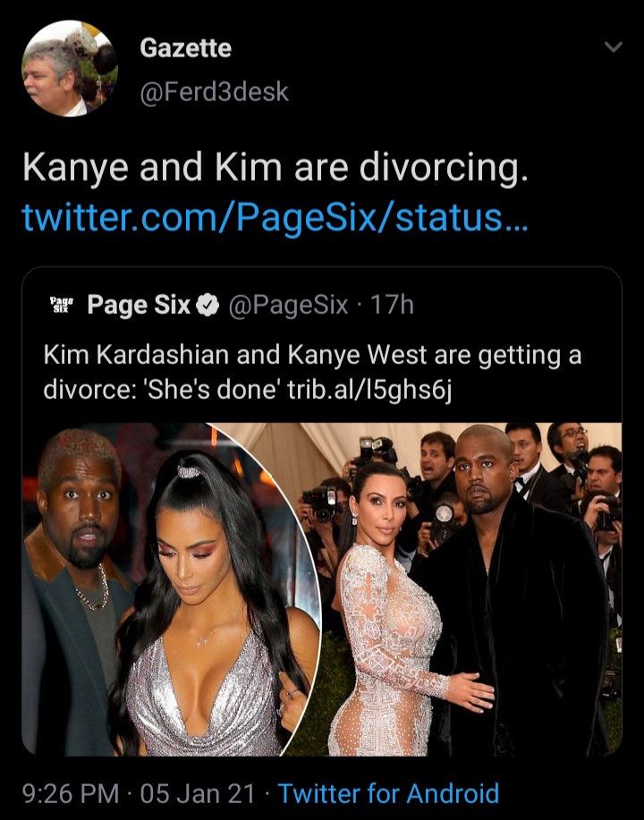The width and height of the screenshot is (644, 820).
Task: Click the 17h timestamp on quoted tweet
Action: click(x=392, y=304)
